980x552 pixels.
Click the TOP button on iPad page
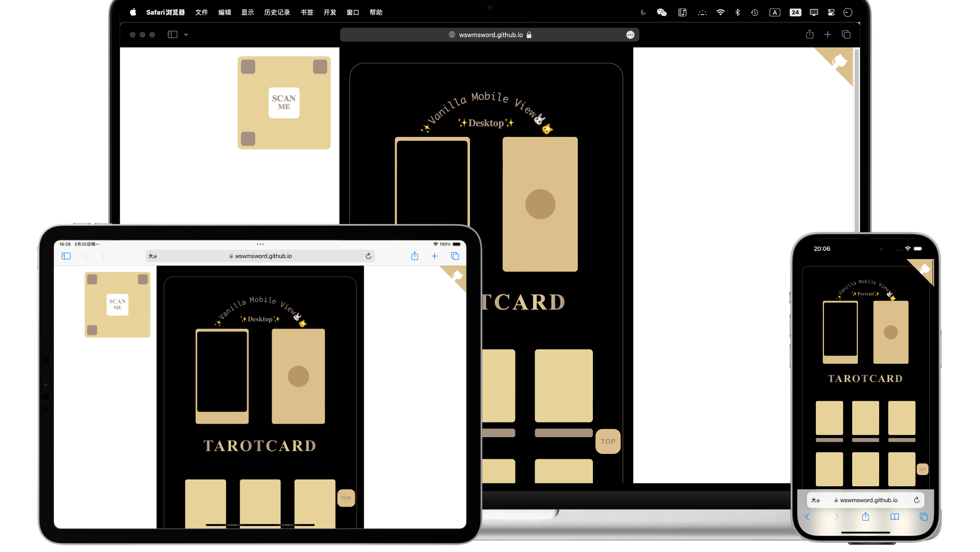click(x=346, y=498)
